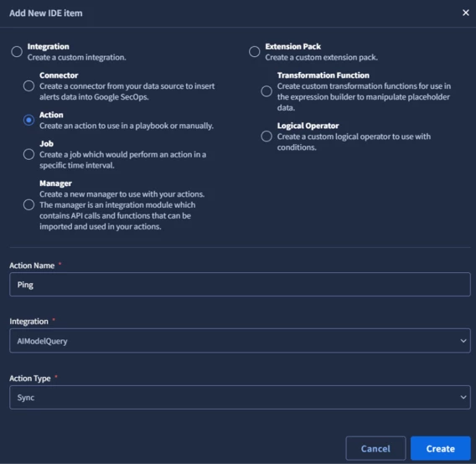Click the Job option title label
The width and height of the screenshot is (476, 464).
pyautogui.click(x=46, y=143)
